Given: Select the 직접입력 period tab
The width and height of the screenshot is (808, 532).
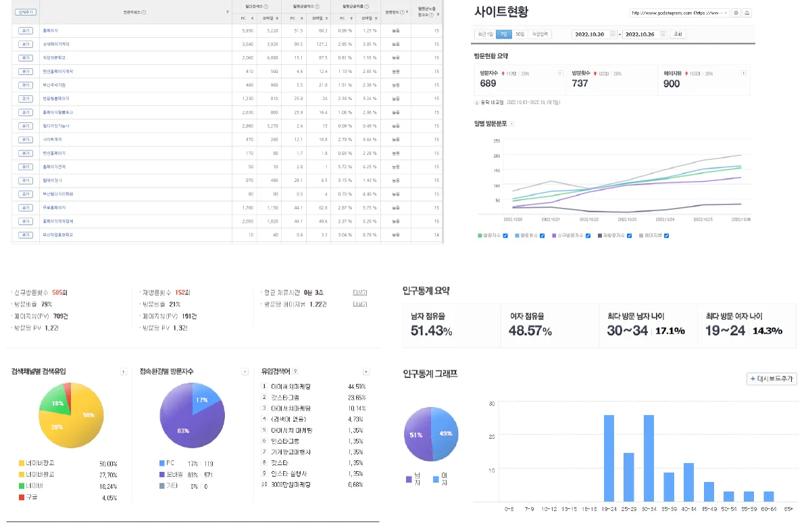Looking at the screenshot, I should point(540,34).
